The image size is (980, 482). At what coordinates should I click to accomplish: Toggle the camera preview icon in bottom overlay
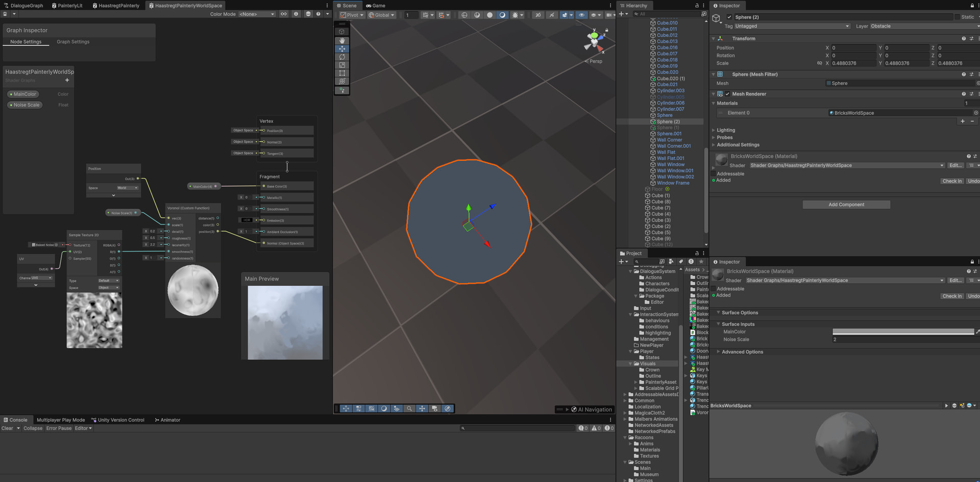434,408
